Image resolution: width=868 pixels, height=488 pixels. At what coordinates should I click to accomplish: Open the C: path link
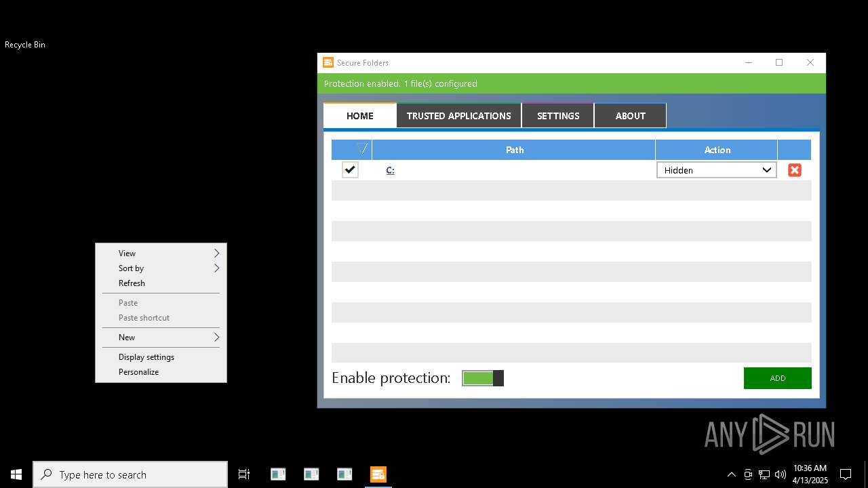(390, 170)
